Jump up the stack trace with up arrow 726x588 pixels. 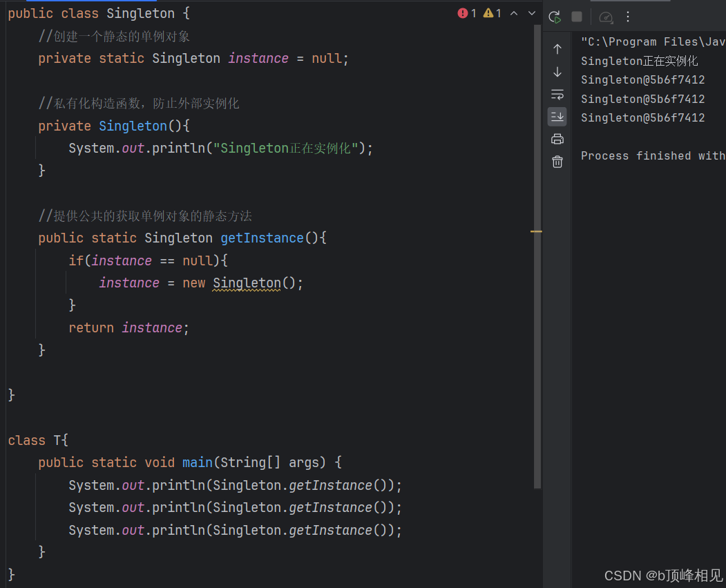coord(557,49)
